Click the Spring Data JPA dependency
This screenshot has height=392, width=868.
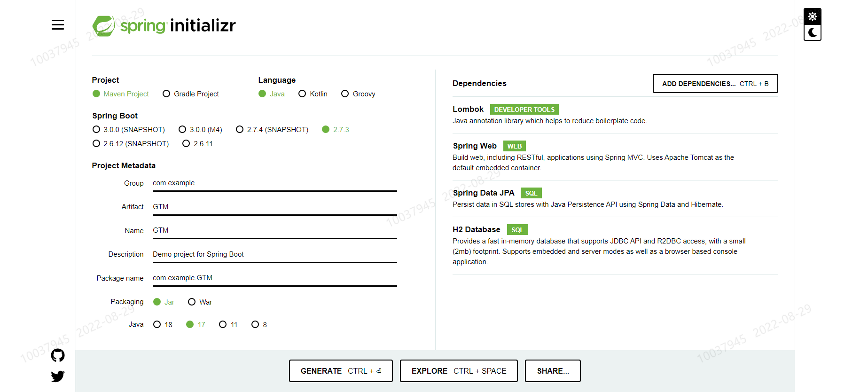(615, 198)
